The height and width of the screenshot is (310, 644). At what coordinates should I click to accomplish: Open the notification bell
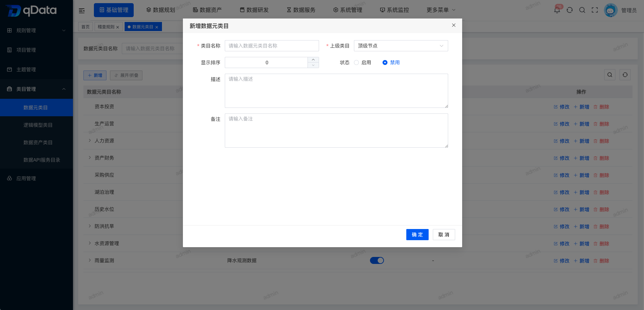click(557, 10)
